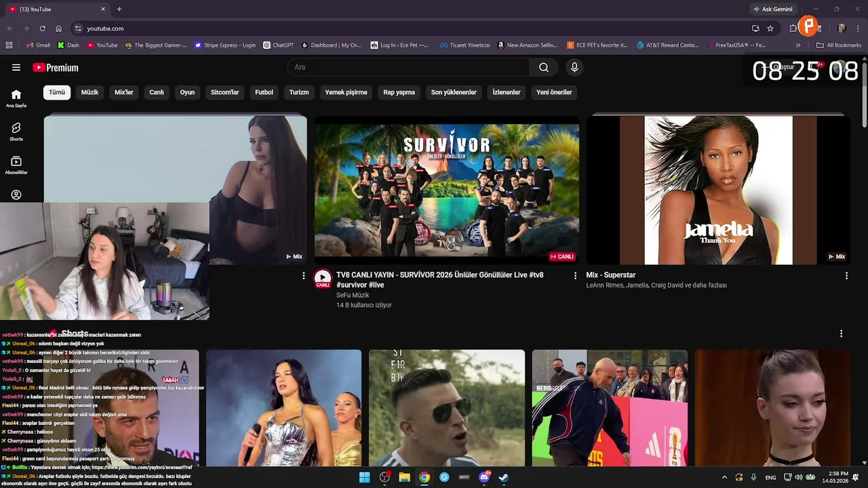Go to Ana Sayfa in the sidebar
The width and height of the screenshot is (868, 488).
click(16, 98)
